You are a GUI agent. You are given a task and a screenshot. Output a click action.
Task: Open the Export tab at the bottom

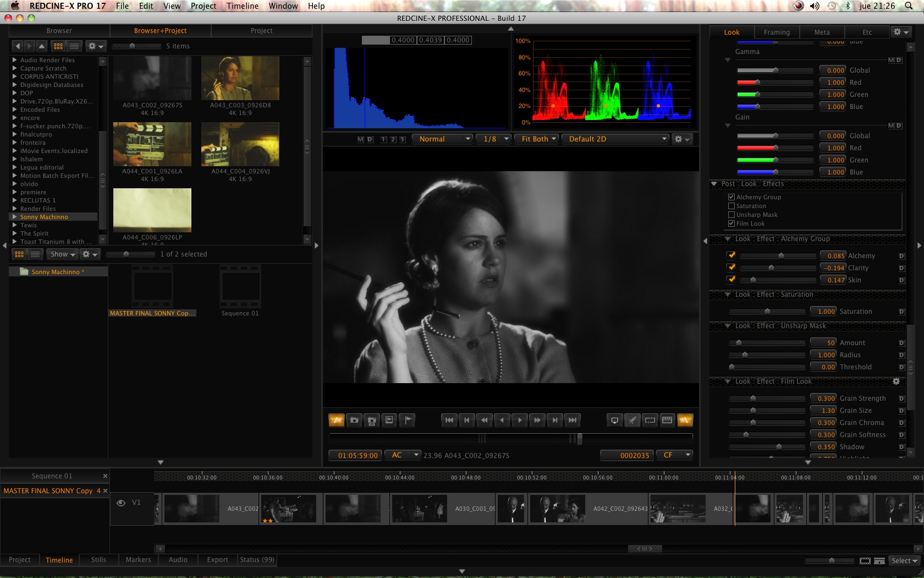[217, 560]
